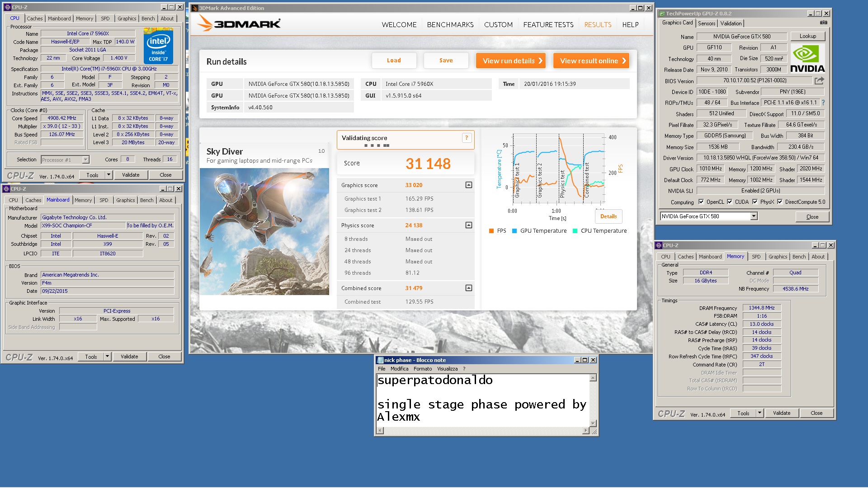This screenshot has height=488, width=868.
Task: Click the NVIDIA logo in GPU-Z
Action: coord(807,59)
